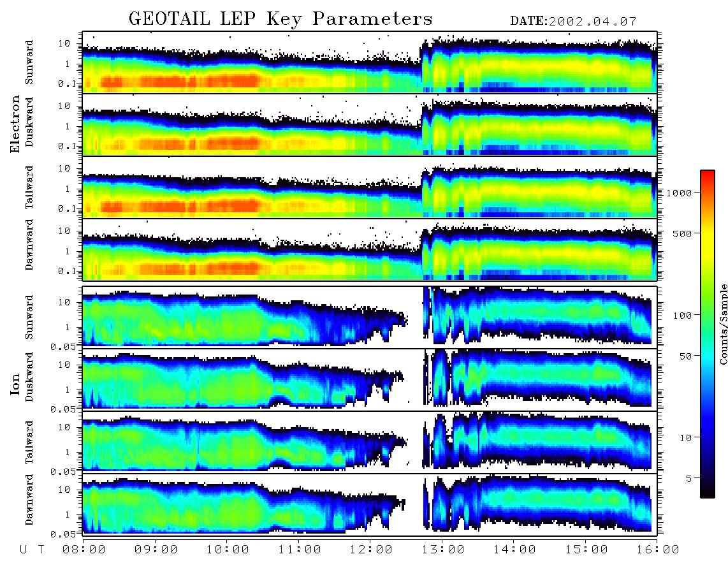Click the vertical 'Ion' group label
The width and height of the screenshot is (728, 561).
pos(15,384)
